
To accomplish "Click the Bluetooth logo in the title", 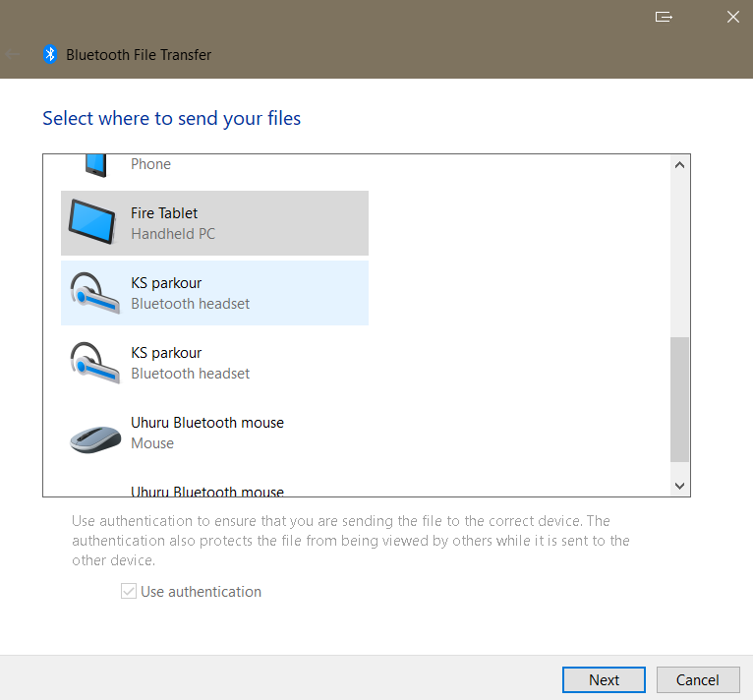I will click(x=50, y=55).
